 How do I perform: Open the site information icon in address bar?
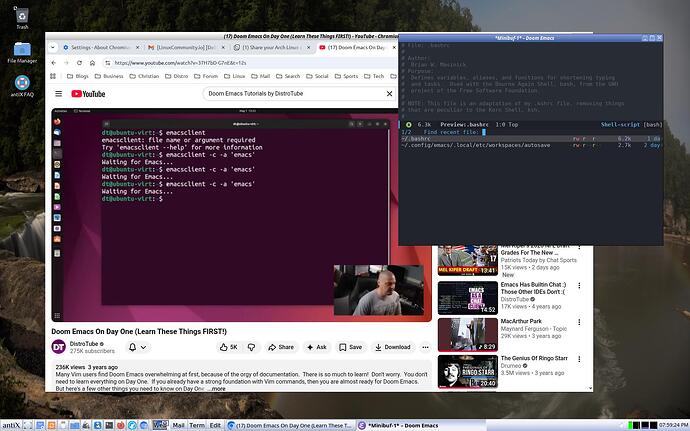coord(107,63)
